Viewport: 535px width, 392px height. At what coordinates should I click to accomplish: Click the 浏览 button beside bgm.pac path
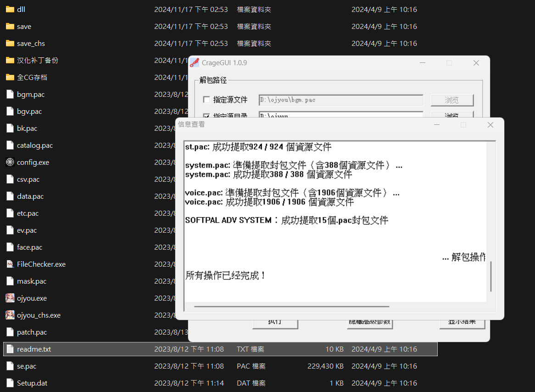[x=452, y=100]
